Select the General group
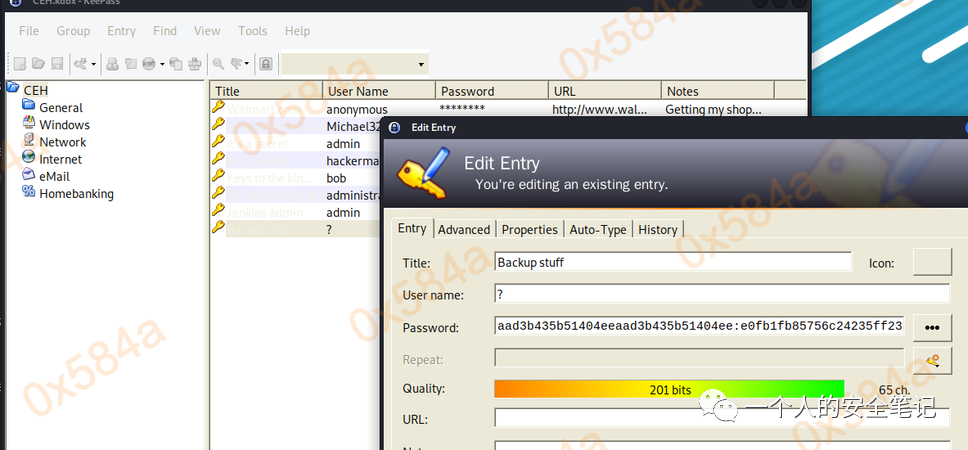 tap(60, 108)
